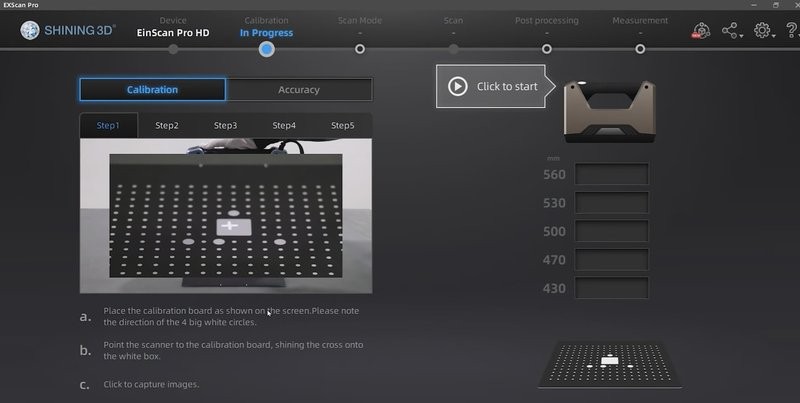Click the Shining 3D logo

(x=67, y=31)
